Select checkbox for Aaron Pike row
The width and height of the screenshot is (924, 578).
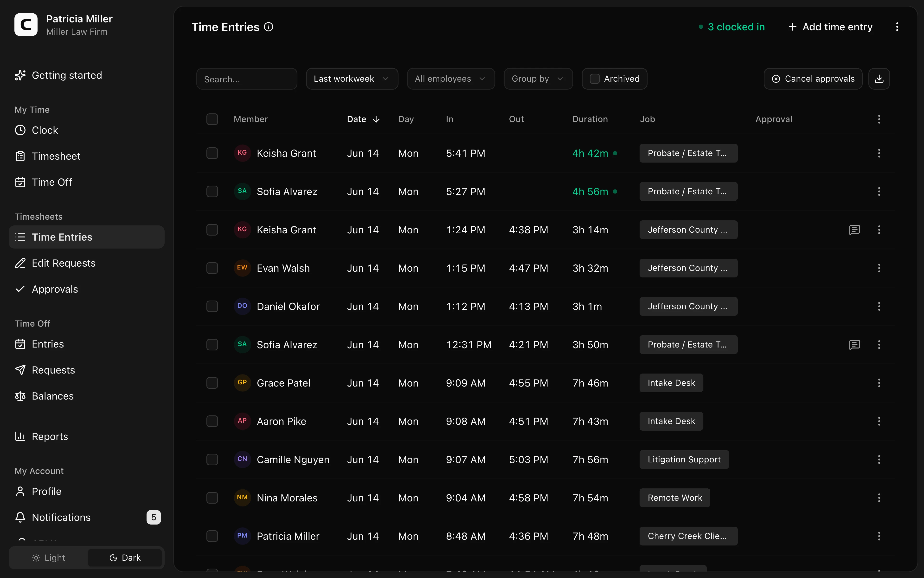212,421
